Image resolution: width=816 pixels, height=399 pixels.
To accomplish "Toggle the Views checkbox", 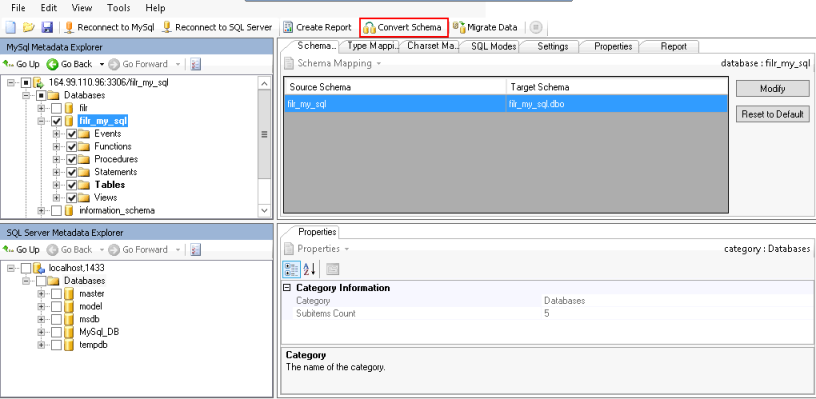I will click(72, 198).
